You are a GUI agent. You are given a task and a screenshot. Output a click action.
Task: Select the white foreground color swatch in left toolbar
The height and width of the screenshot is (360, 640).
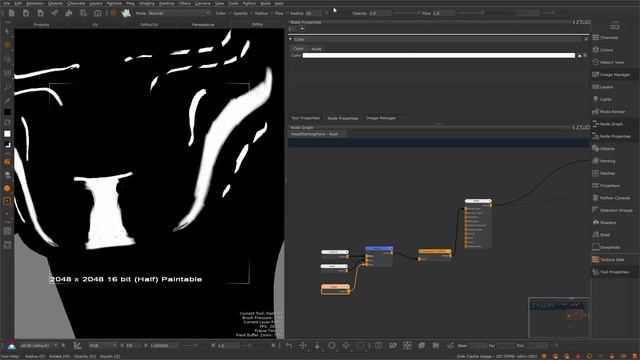point(7,133)
